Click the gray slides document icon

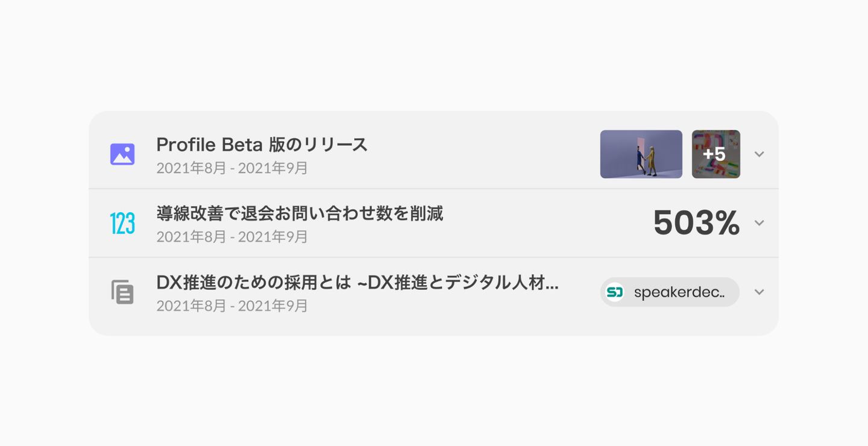click(x=122, y=292)
